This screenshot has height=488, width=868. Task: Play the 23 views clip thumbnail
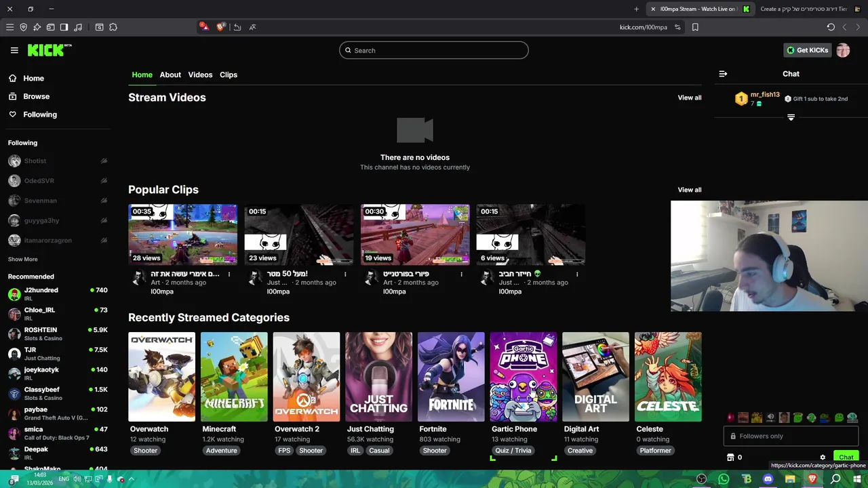tap(298, 235)
